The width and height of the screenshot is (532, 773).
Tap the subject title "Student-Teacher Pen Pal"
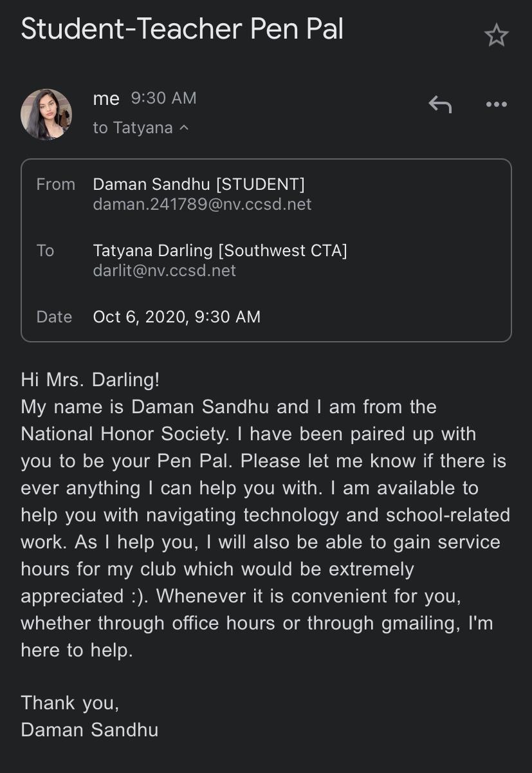point(182,30)
